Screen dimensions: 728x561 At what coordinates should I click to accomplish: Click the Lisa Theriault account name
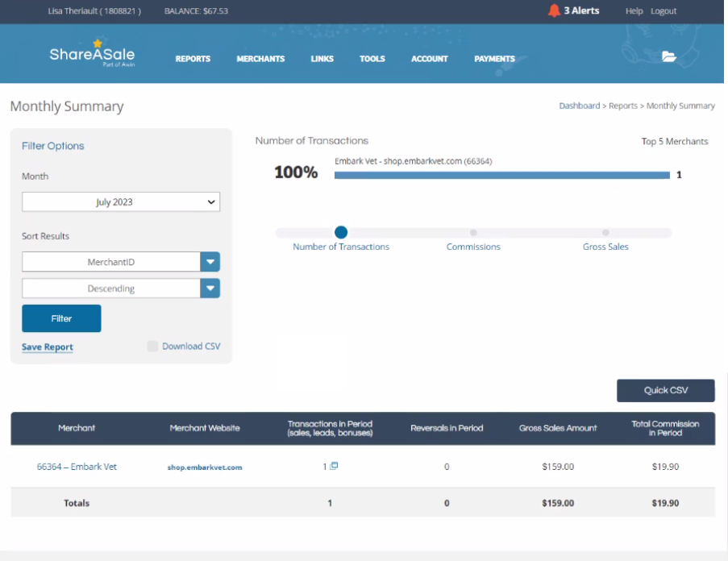click(94, 10)
